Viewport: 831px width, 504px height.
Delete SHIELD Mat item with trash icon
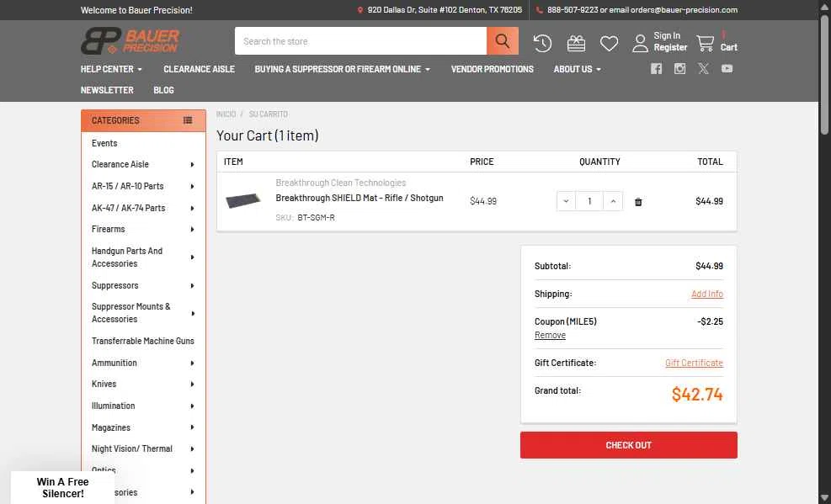[x=638, y=202]
